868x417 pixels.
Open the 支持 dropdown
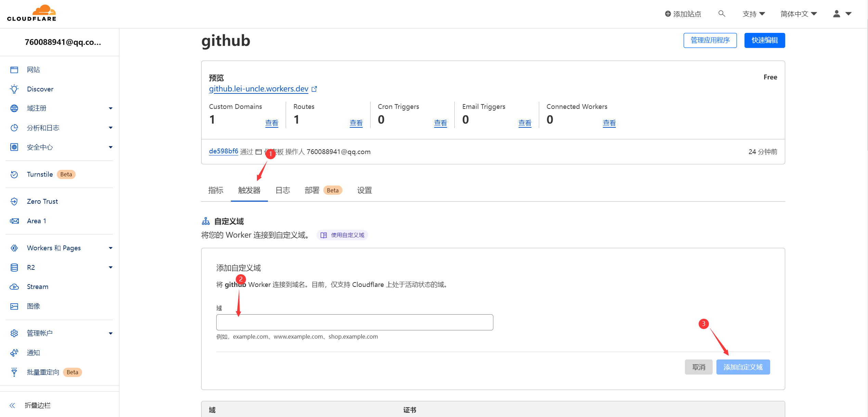pyautogui.click(x=754, y=14)
